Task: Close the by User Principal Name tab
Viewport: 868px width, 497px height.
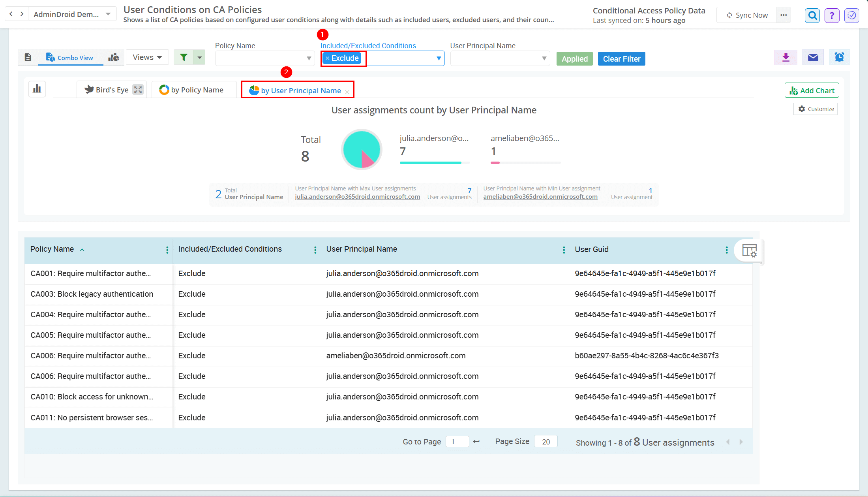Action: [x=347, y=92]
